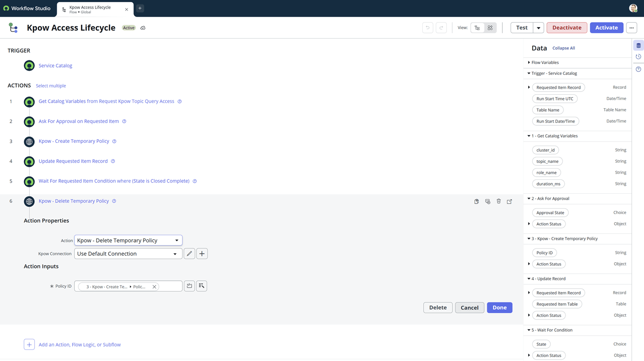This screenshot has height=361, width=644.
Task: Click info icon beside Wait For Requested Item
Action: (195, 181)
